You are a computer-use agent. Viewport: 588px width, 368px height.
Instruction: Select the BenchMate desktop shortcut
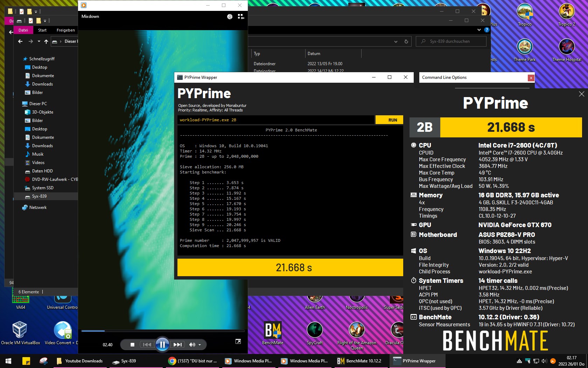pyautogui.click(x=273, y=334)
